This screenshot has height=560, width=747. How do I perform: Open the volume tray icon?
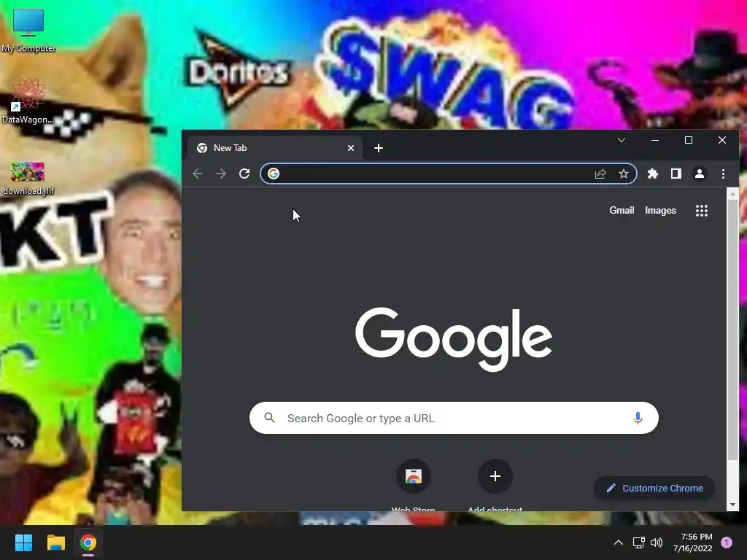pyautogui.click(x=657, y=542)
